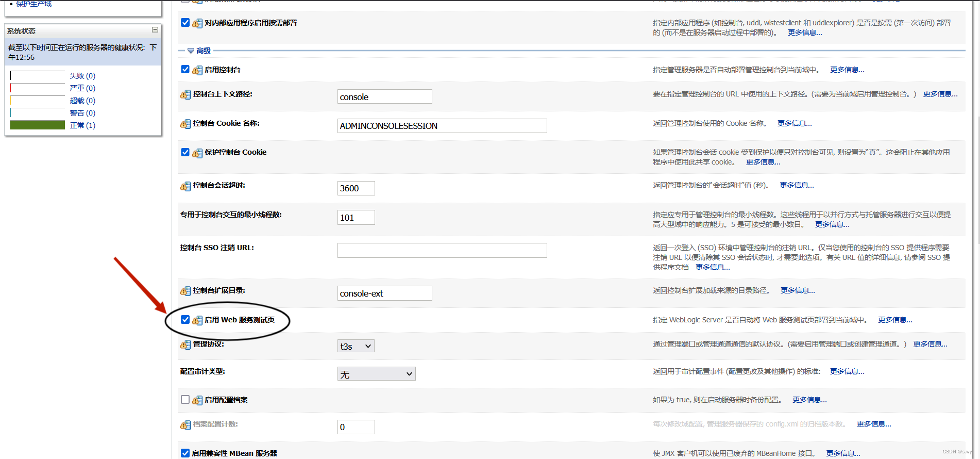Screen dimensions: 980x459
Task: Open 更多信息 for 启用控制台
Action: click(847, 70)
